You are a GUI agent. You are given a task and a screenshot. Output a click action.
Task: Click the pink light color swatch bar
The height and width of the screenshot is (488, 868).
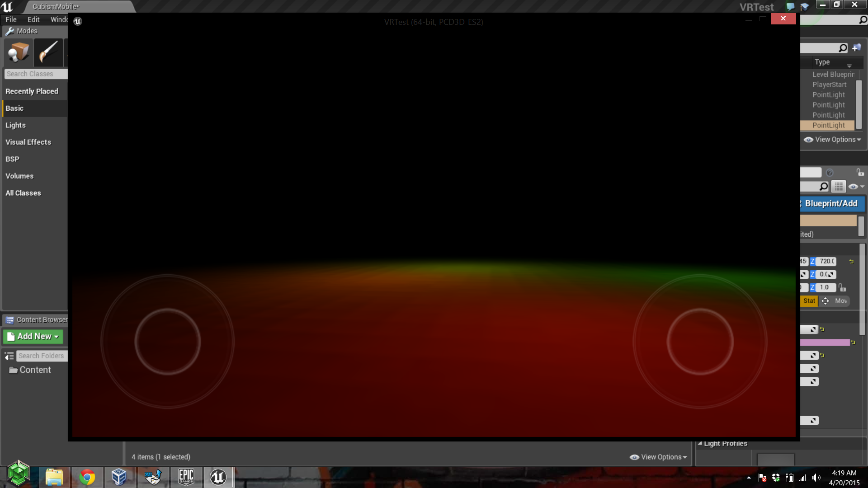[x=825, y=343]
